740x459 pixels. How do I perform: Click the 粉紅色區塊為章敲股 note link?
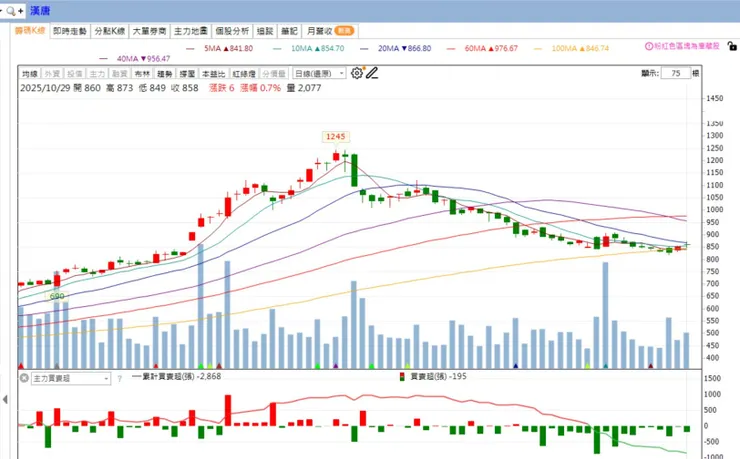pyautogui.click(x=687, y=46)
